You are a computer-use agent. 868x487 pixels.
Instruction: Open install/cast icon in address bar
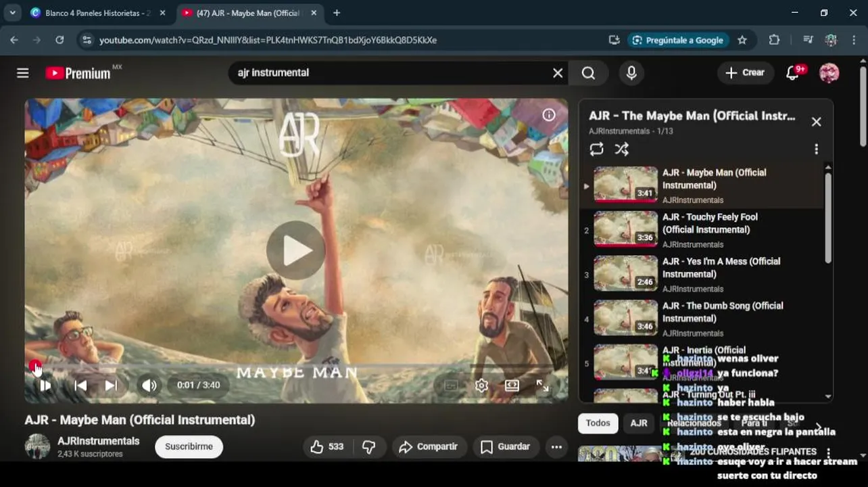pos(614,40)
